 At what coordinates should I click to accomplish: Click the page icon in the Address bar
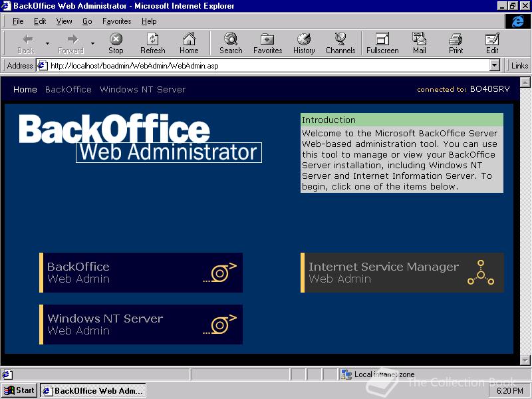coord(42,65)
